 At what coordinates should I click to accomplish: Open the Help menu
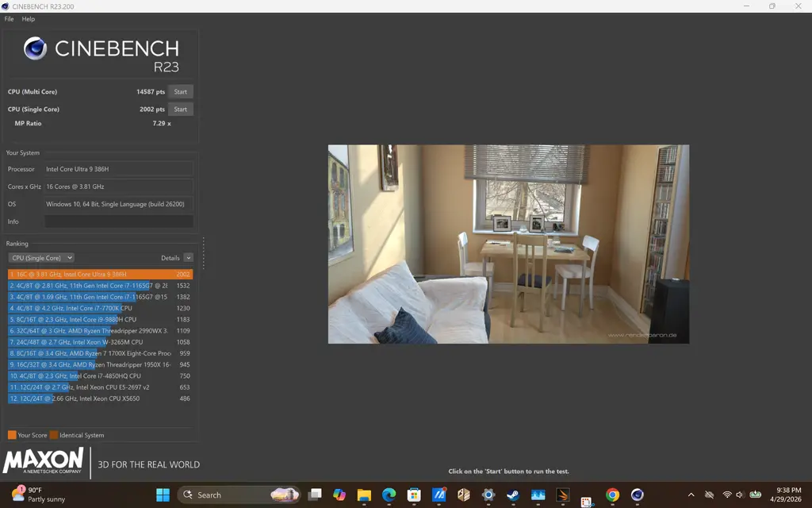pyautogui.click(x=28, y=19)
